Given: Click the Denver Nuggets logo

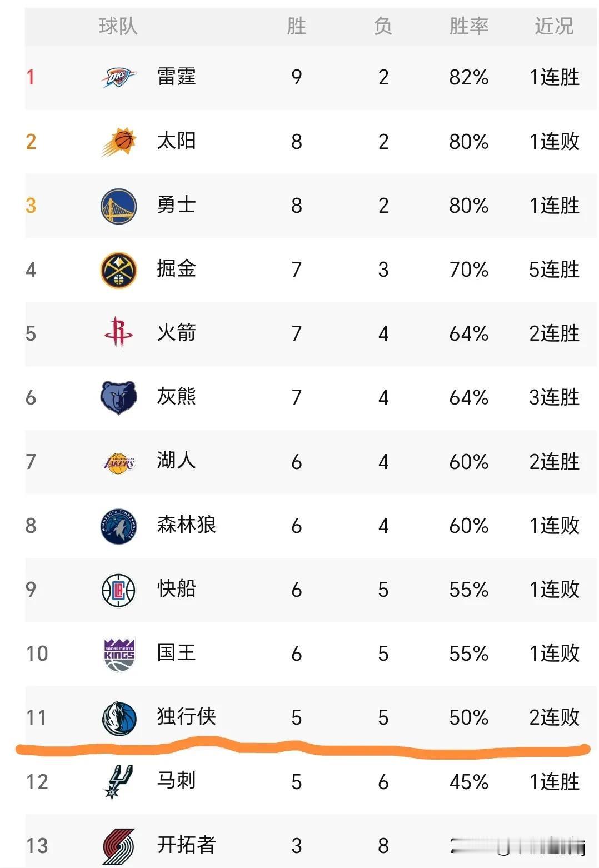Looking at the screenshot, I should [118, 270].
